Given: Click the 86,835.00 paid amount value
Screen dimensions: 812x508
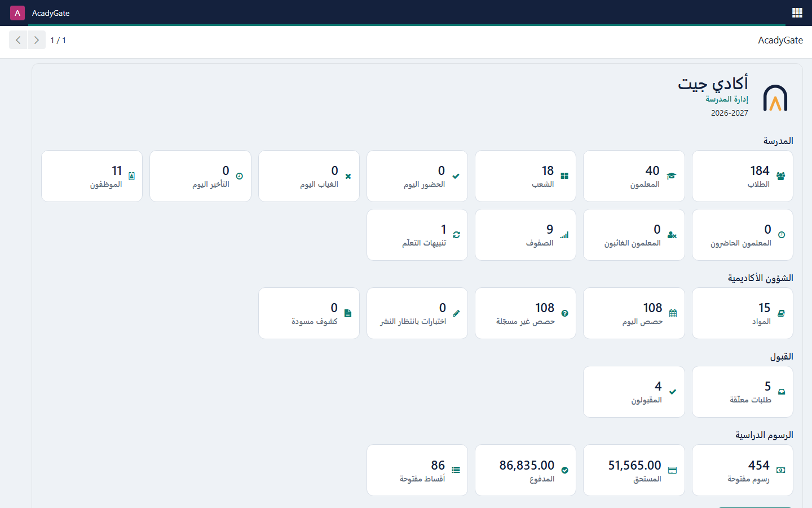Looking at the screenshot, I should [x=527, y=465].
